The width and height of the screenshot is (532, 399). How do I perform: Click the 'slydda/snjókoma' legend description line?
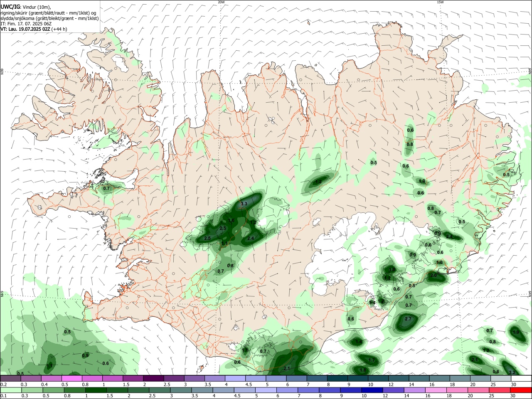(49, 18)
